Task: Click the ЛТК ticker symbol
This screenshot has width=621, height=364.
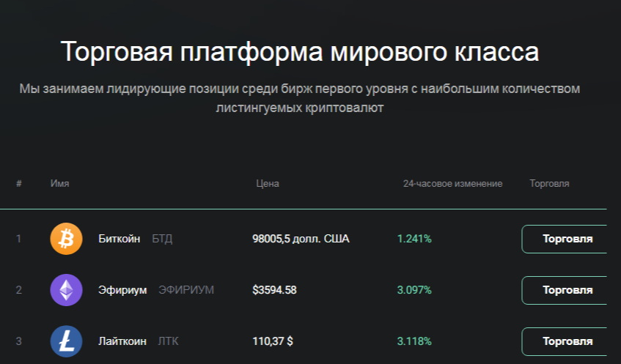Action: [x=169, y=341]
